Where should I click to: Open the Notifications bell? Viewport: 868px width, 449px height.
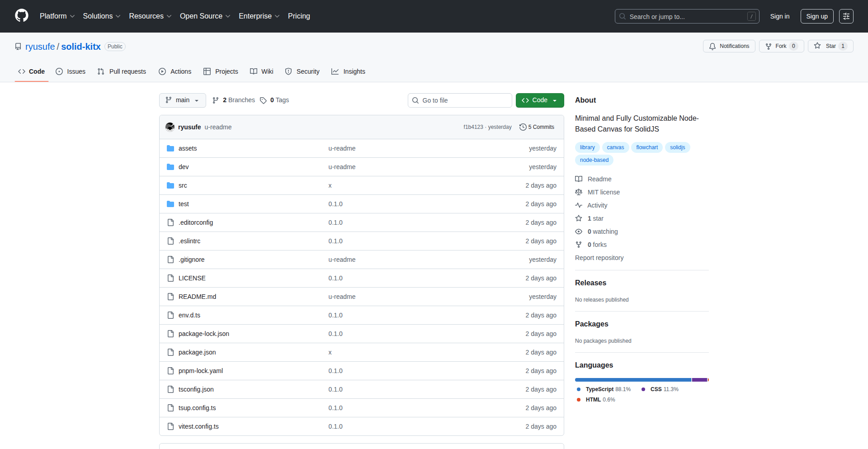coord(712,46)
